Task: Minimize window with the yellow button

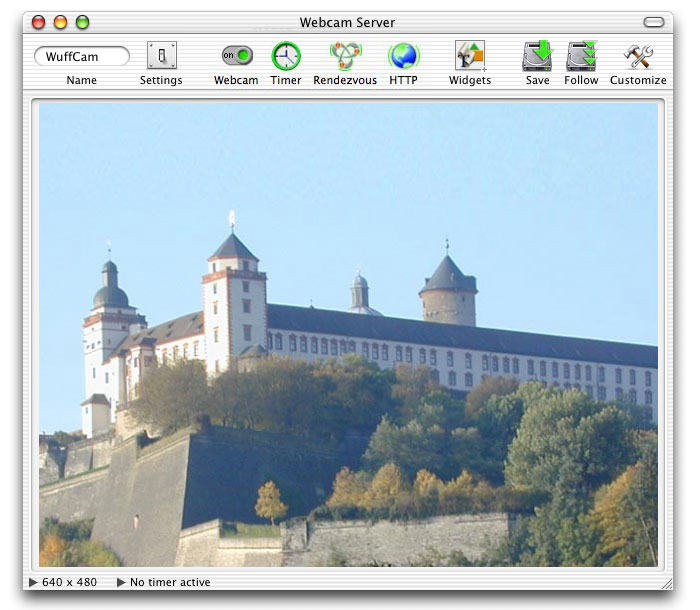Action: coord(60,22)
